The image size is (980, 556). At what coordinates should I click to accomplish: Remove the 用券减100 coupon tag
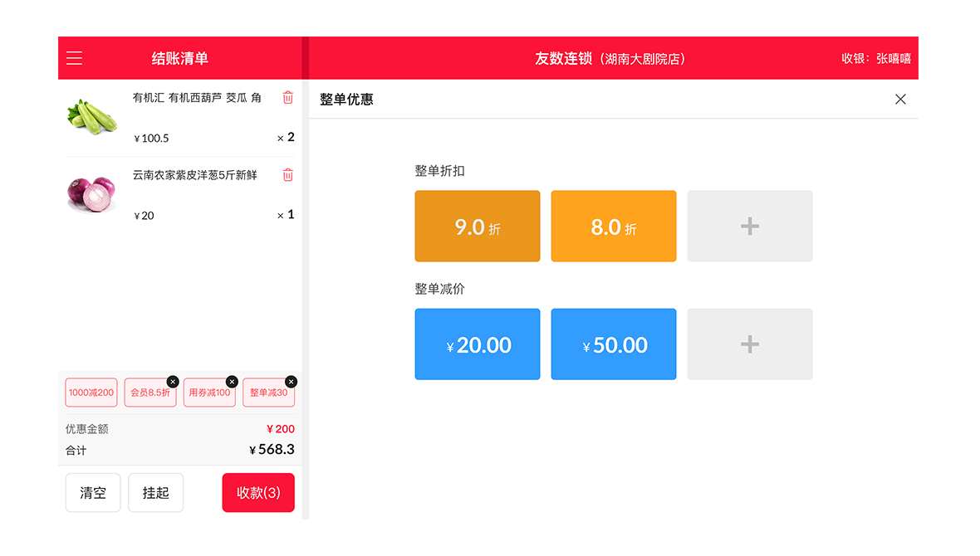click(232, 382)
